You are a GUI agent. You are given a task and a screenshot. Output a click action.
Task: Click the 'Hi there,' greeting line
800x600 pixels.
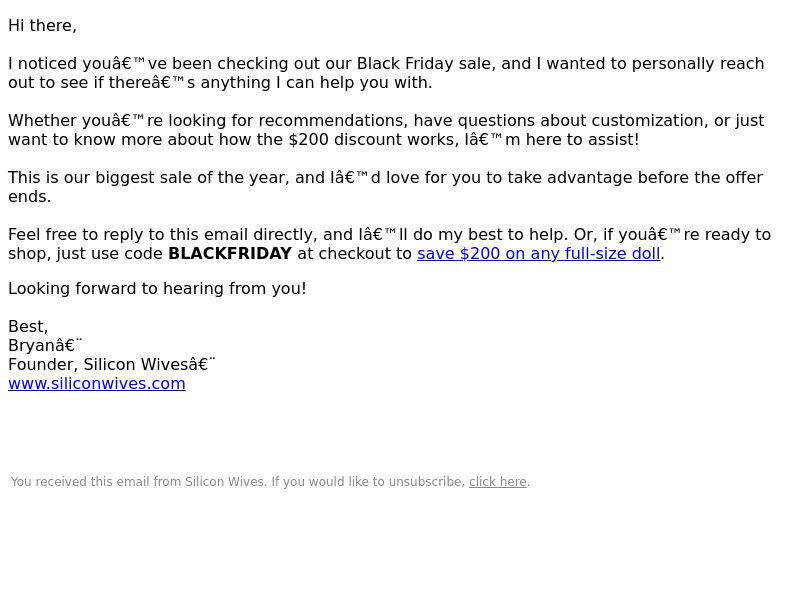[x=42, y=26]
